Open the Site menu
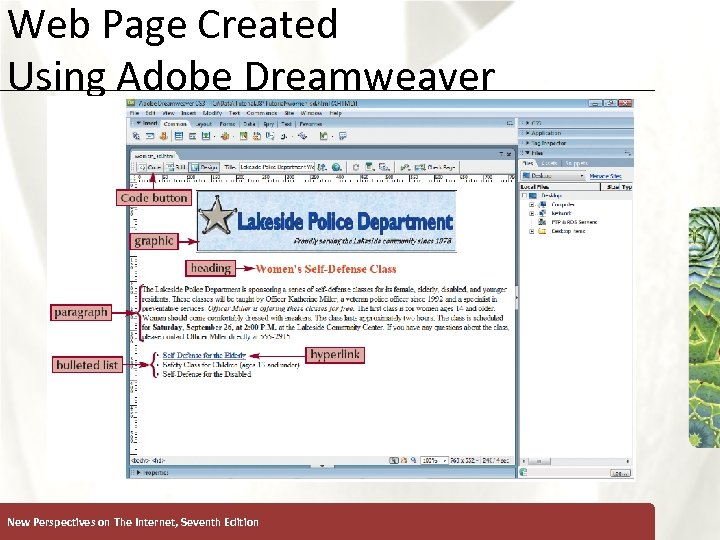Screen dimensions: 720x540 click(289, 113)
